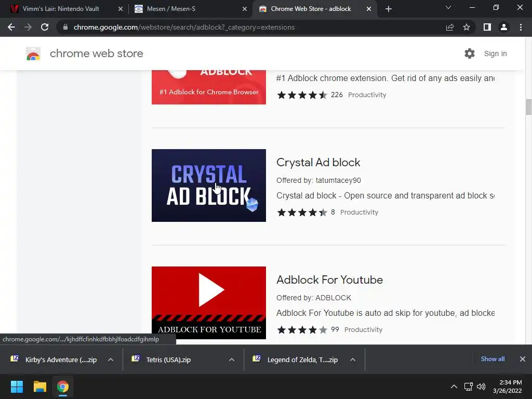Image resolution: width=532 pixels, height=399 pixels.
Task: Click the Chrome taskbar icon
Action: (x=63, y=387)
